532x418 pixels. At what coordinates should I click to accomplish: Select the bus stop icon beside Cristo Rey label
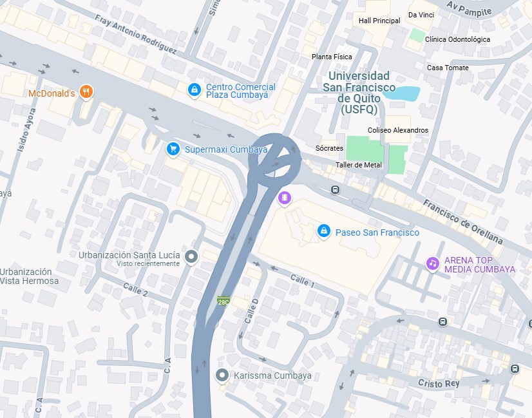515,368
